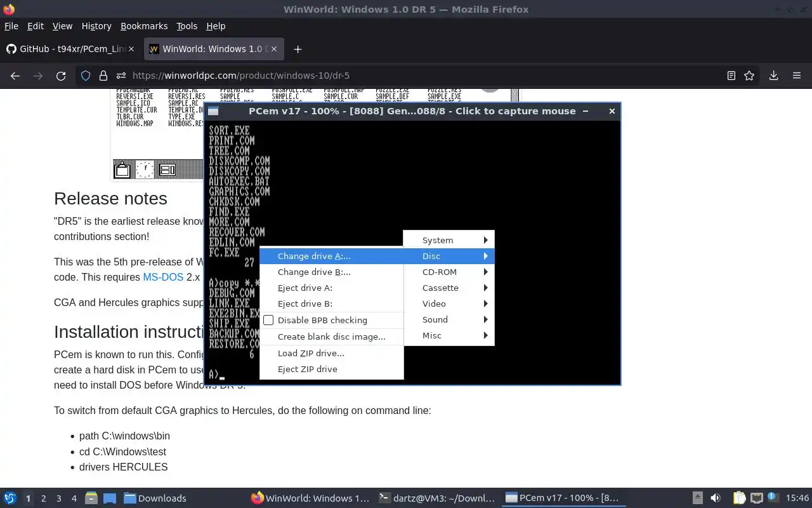
Task: Click the Release notes heading
Action: pyautogui.click(x=110, y=198)
